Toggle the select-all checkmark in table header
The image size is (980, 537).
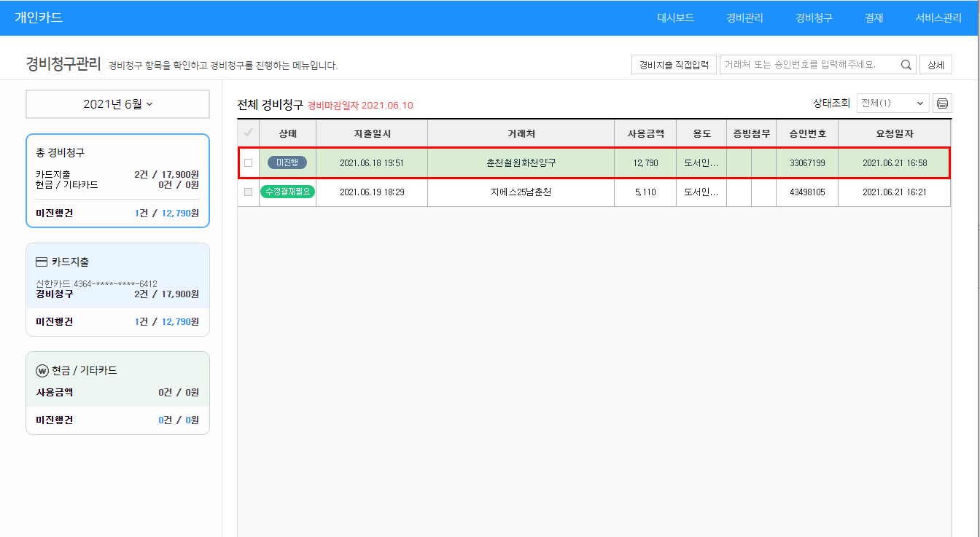tap(248, 133)
